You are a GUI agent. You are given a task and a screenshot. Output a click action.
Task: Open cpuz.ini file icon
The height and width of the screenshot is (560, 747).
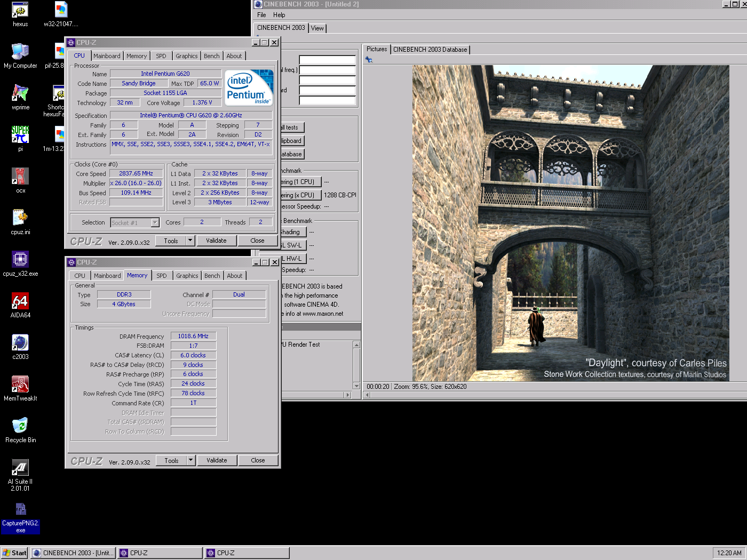[20, 222]
